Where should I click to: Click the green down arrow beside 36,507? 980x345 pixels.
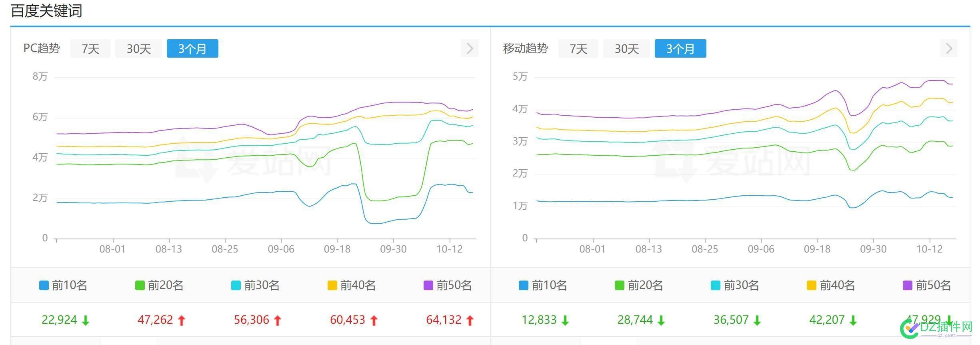(x=757, y=320)
